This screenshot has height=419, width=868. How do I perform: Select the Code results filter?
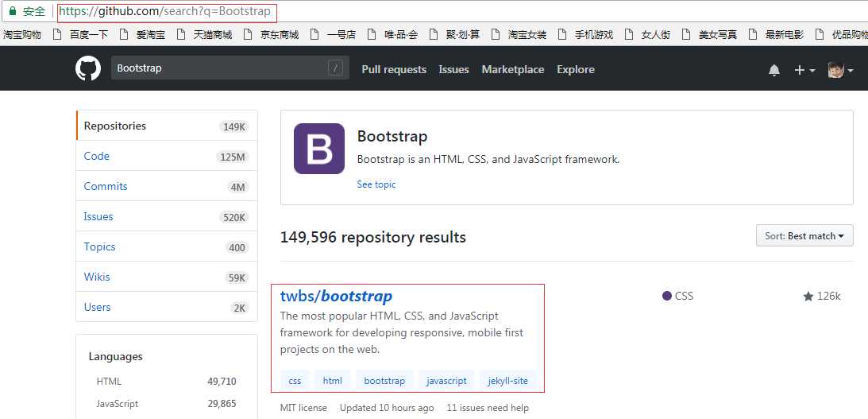97,157
